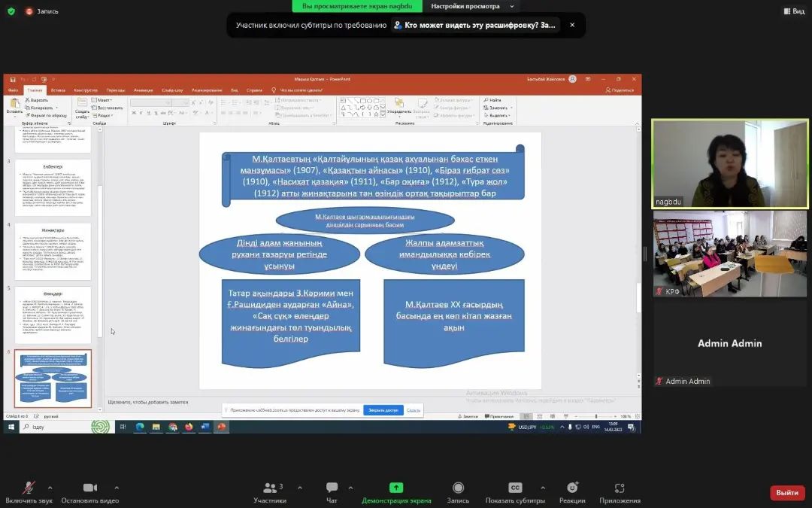
Task: Open the Приложения apps panel
Action: coord(620,492)
